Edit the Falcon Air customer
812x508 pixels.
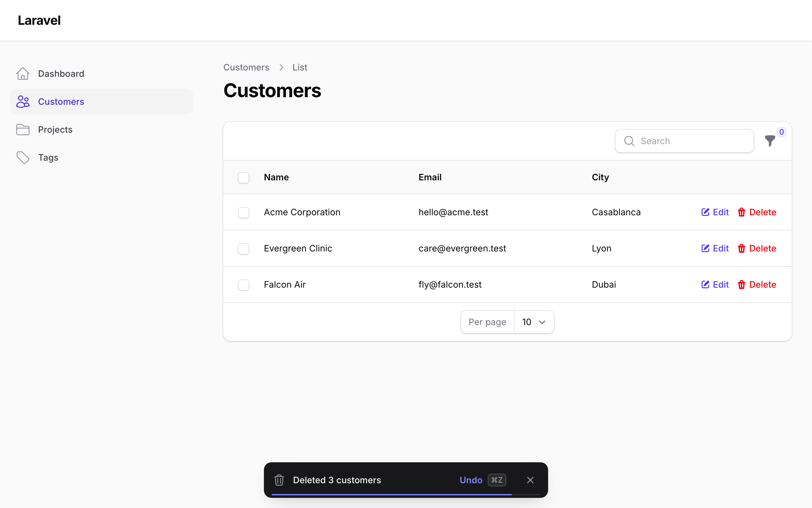tap(715, 284)
